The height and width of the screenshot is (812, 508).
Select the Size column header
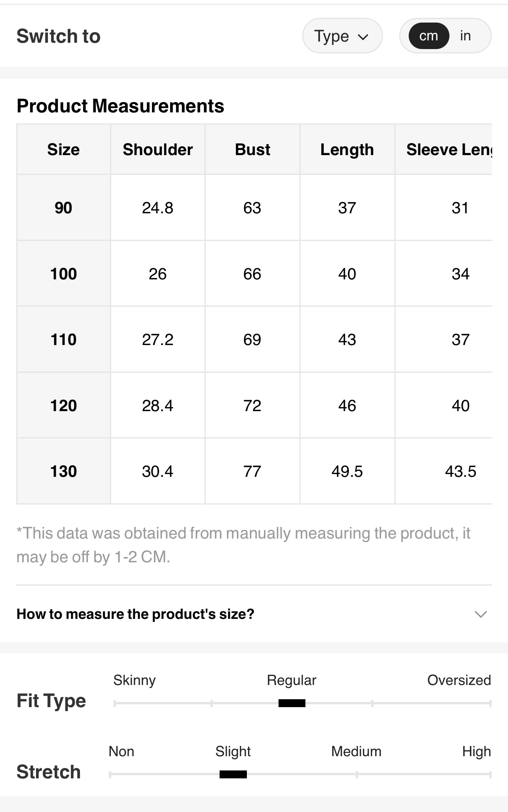click(63, 150)
